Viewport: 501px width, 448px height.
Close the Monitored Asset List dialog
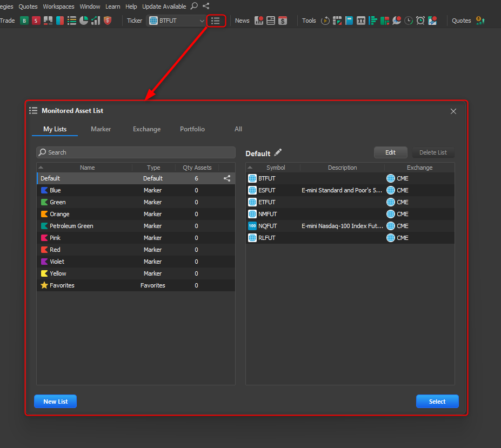click(453, 111)
